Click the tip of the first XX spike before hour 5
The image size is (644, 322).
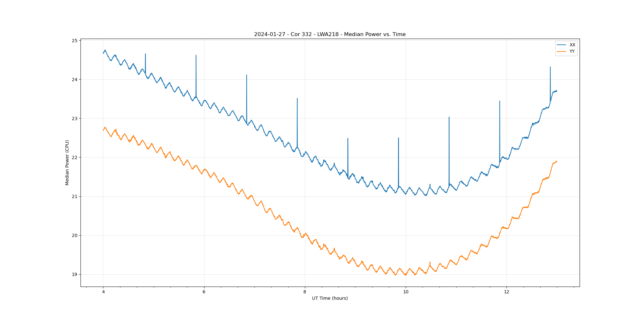coord(146,54)
